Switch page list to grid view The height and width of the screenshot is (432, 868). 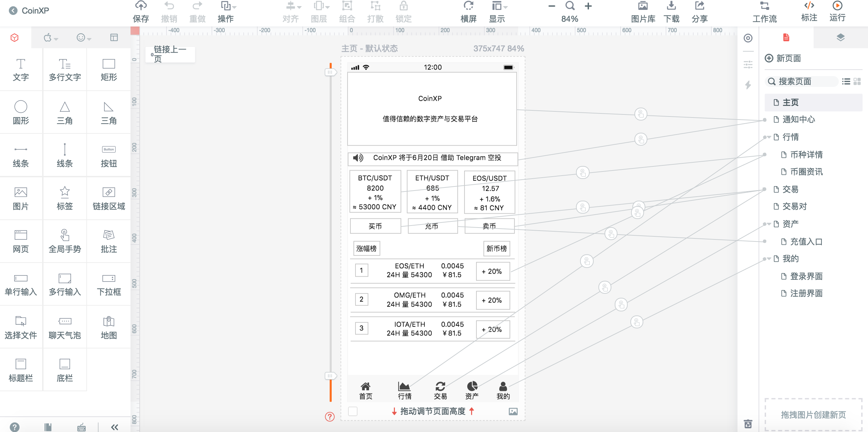pos(857,82)
